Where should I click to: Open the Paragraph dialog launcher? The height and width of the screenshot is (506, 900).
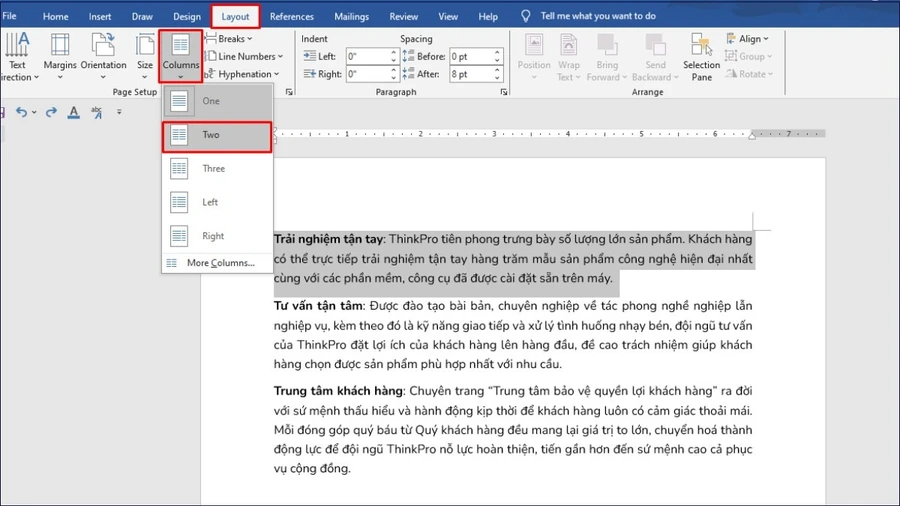click(x=503, y=92)
